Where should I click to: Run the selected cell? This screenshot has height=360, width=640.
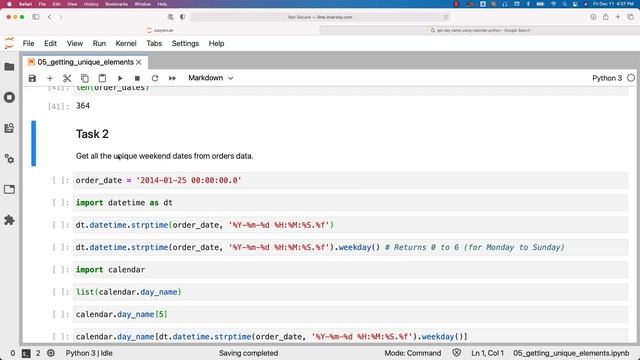coord(120,78)
